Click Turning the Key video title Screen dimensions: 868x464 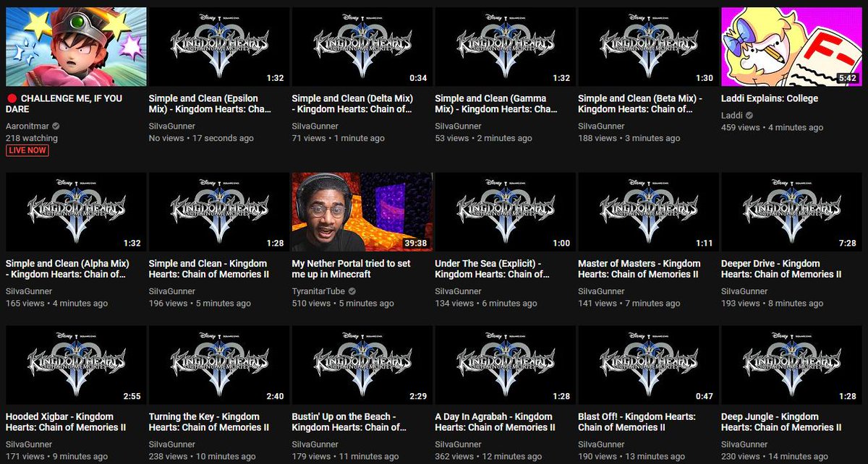(209, 422)
